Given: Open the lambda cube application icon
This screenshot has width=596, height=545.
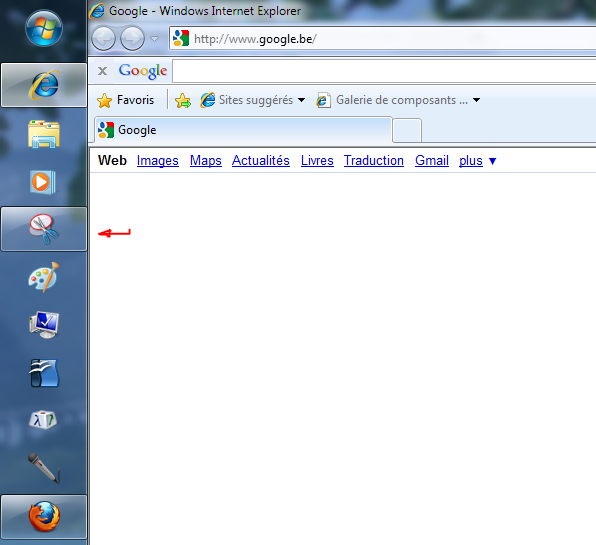Looking at the screenshot, I should (43, 420).
